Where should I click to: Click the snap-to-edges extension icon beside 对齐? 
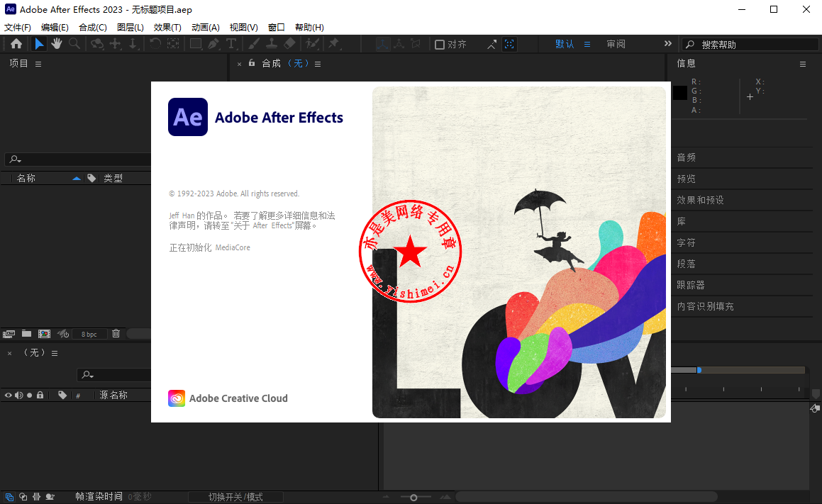[x=491, y=45]
